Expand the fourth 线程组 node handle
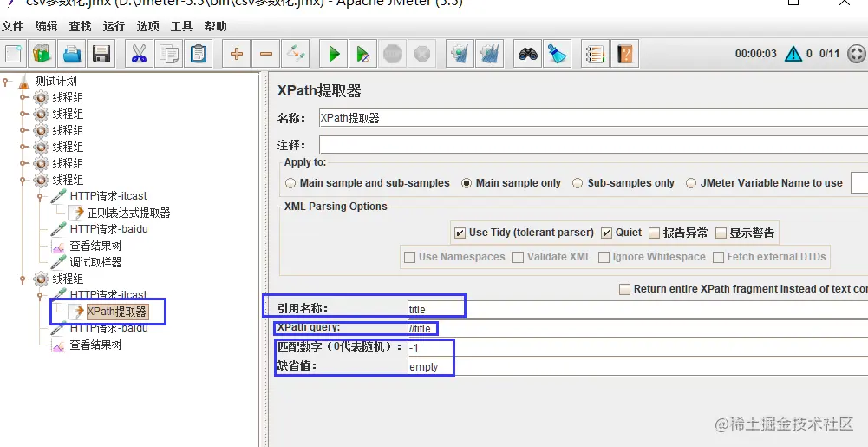868x447 pixels. (x=23, y=148)
